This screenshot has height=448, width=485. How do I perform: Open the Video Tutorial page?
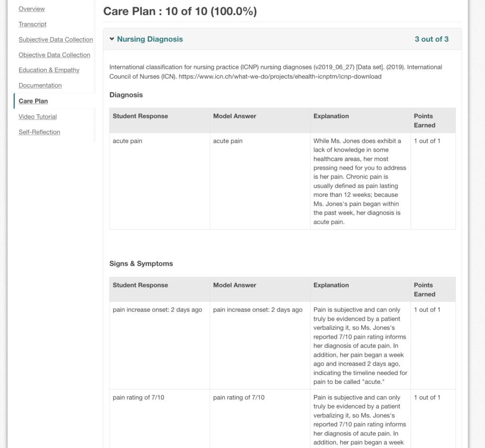coord(38,117)
